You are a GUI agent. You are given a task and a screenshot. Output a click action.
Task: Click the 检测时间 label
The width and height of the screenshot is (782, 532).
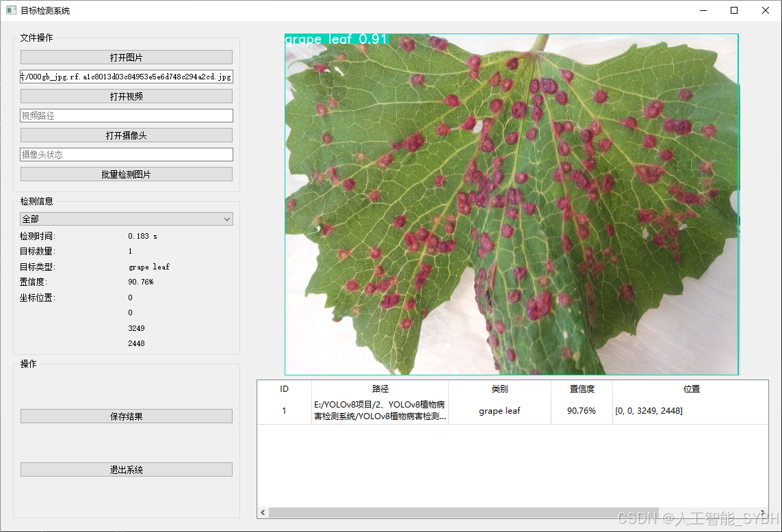click(x=38, y=237)
